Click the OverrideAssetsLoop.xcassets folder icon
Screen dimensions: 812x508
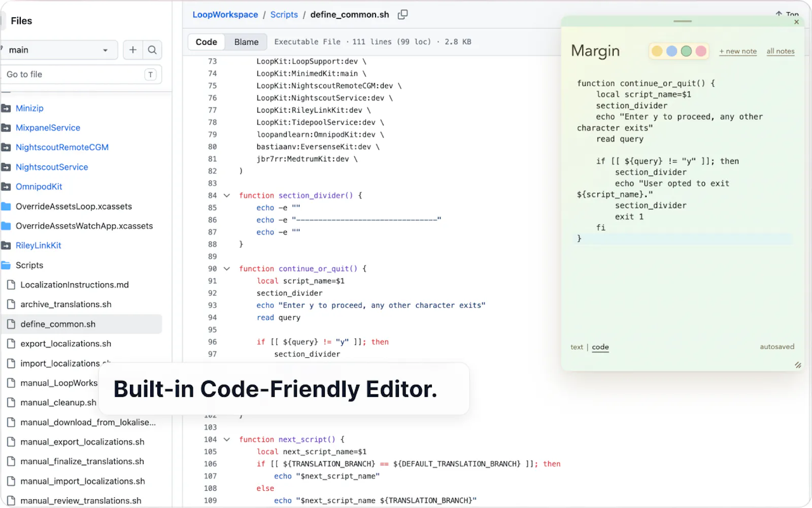click(x=6, y=206)
